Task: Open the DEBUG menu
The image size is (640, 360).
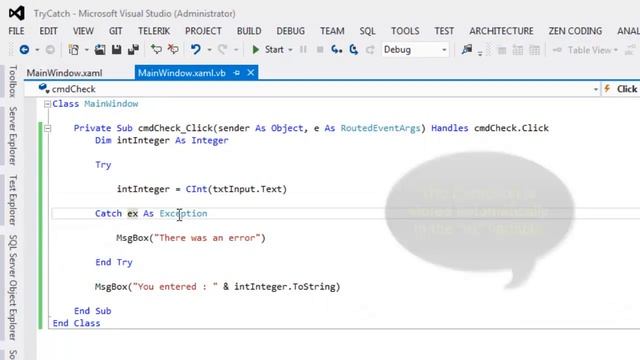Action: (291, 31)
